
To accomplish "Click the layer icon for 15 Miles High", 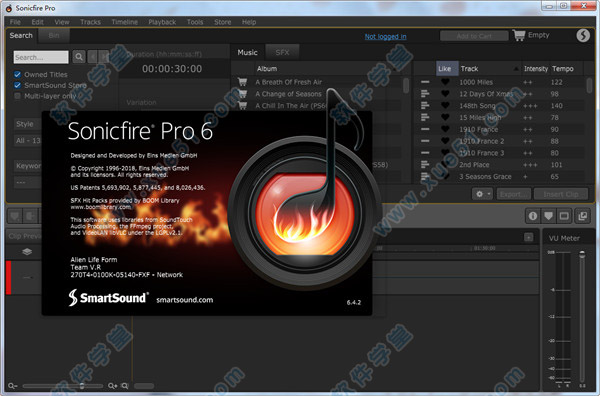I will click(x=425, y=117).
